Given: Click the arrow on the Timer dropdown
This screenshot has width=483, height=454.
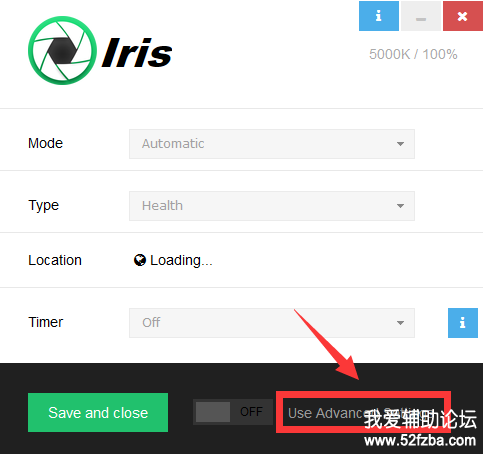Looking at the screenshot, I should coord(400,323).
